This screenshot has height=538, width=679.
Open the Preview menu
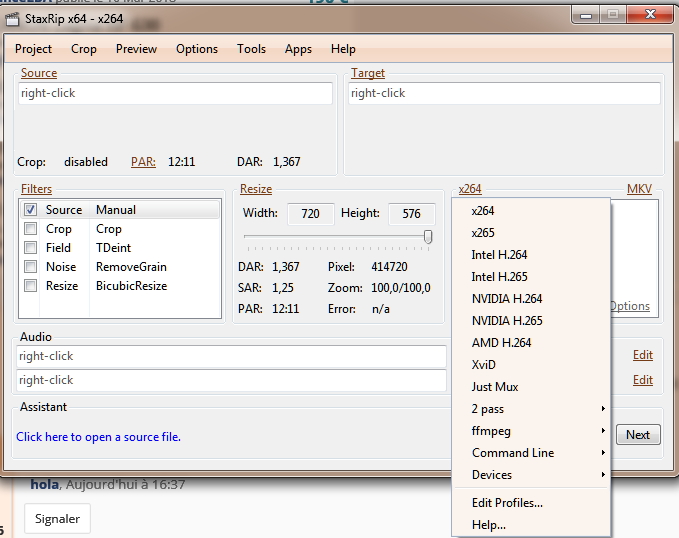136,49
